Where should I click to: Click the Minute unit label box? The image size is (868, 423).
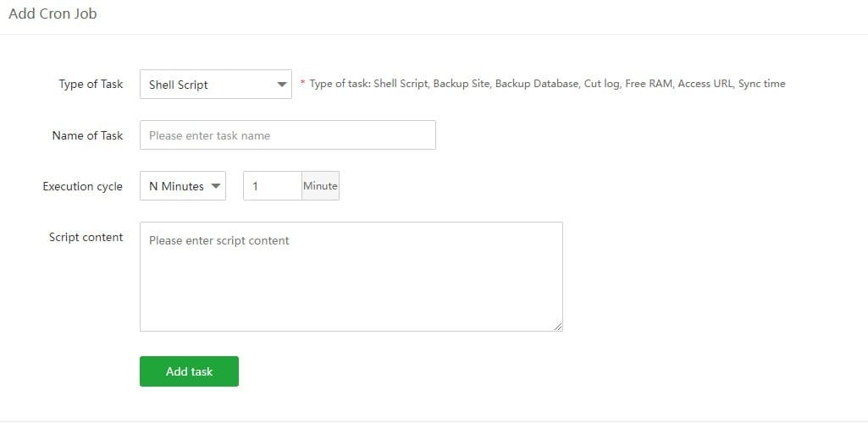pyautogui.click(x=320, y=186)
